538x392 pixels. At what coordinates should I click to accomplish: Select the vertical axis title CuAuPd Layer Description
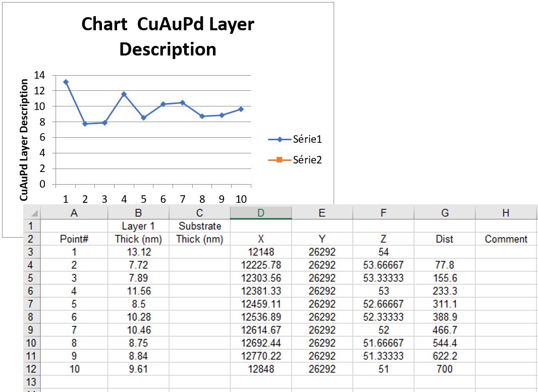24,140
